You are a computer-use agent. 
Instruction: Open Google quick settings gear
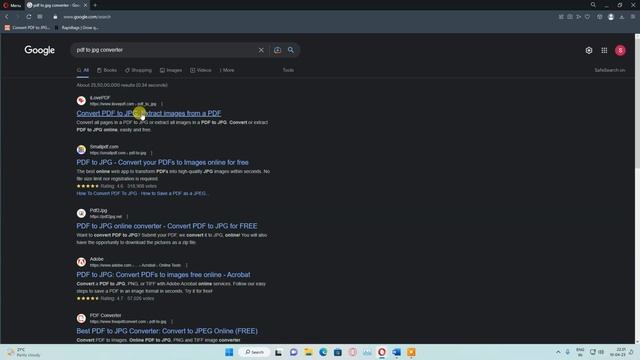(589, 50)
